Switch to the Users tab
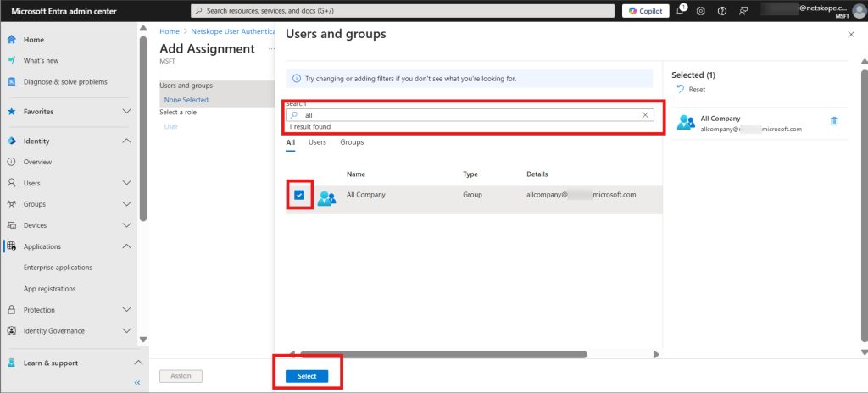 click(x=317, y=142)
